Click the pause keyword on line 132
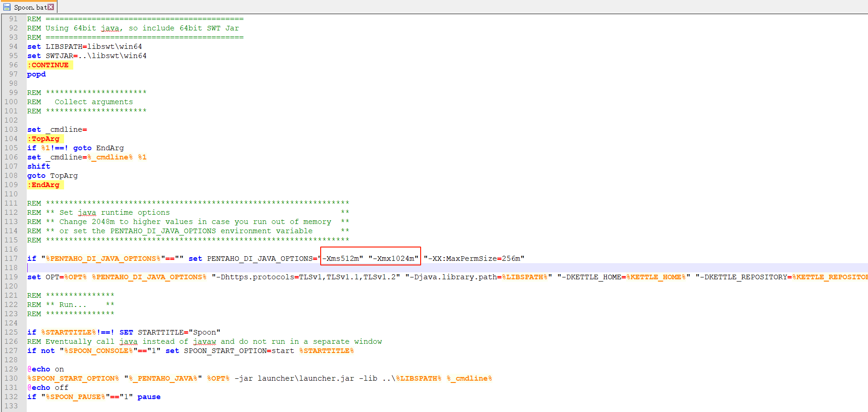 (x=149, y=397)
